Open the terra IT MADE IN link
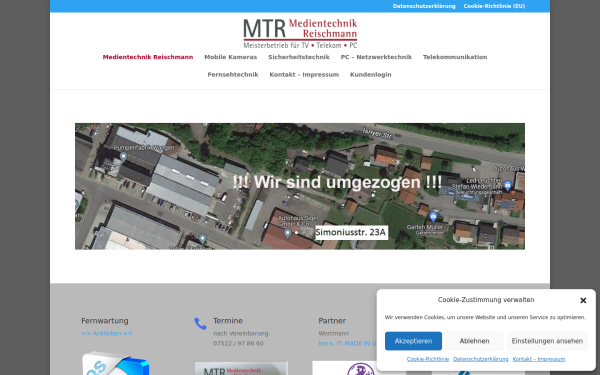 tap(347, 344)
